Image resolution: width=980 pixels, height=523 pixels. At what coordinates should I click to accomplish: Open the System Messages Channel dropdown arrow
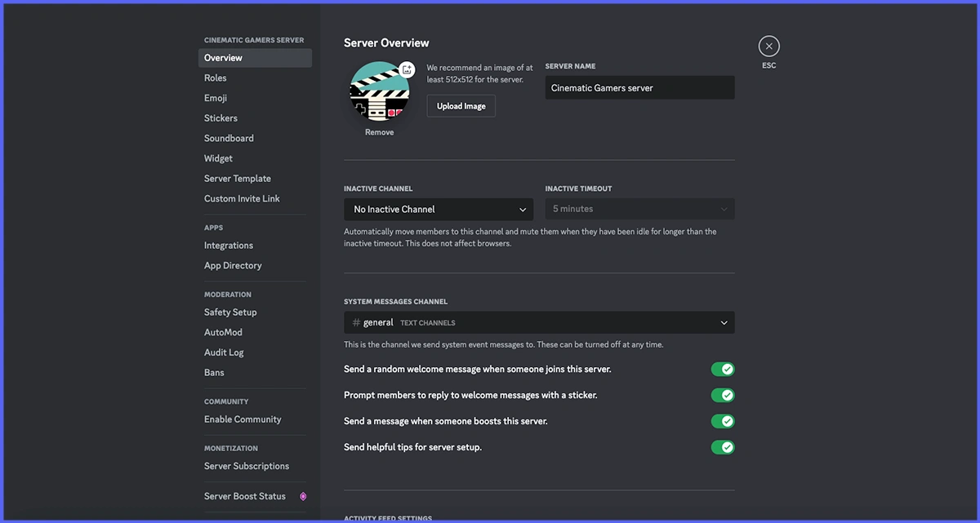pyautogui.click(x=724, y=323)
